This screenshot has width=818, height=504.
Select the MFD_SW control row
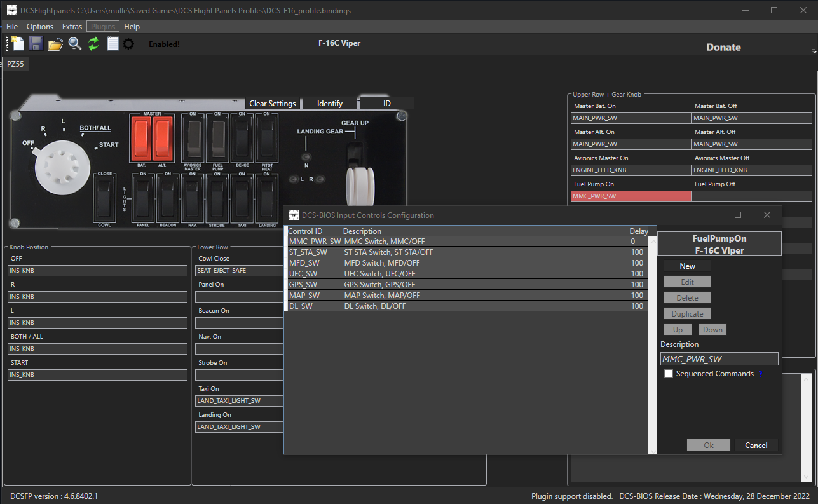467,263
